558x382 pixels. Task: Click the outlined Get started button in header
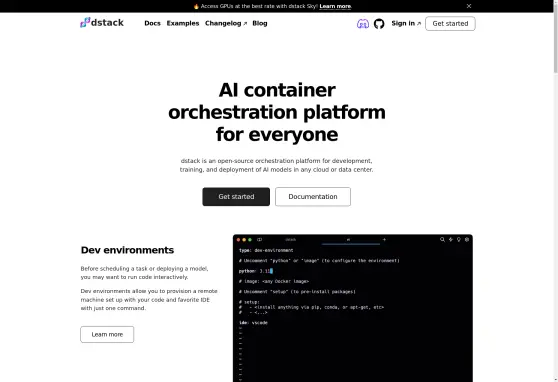[450, 23]
